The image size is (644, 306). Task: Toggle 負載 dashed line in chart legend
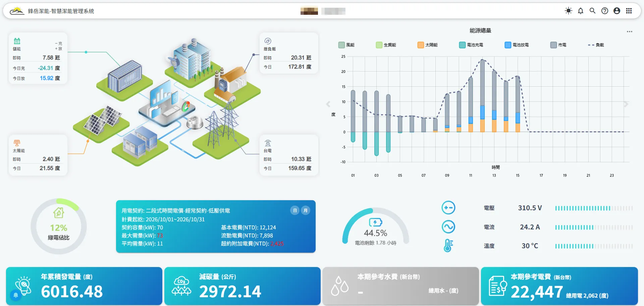(596, 45)
